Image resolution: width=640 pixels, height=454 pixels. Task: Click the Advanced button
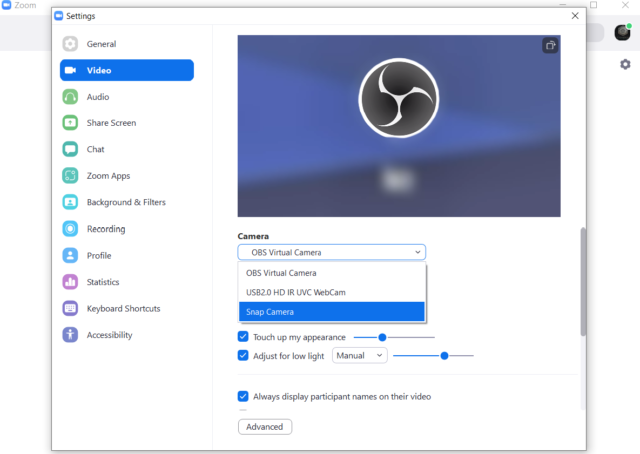pyautogui.click(x=265, y=427)
